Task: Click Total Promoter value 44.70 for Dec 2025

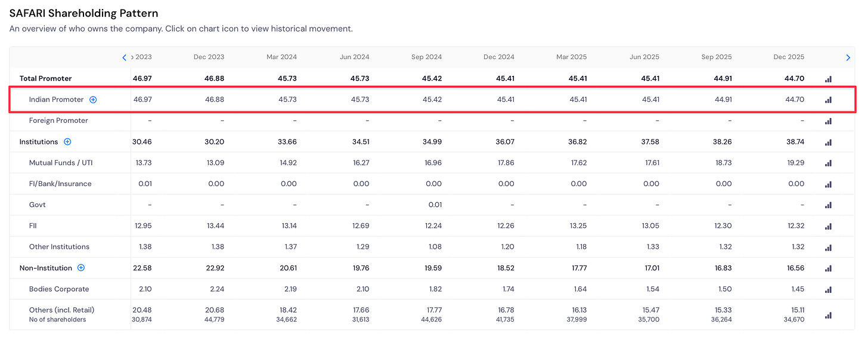Action: (795, 79)
